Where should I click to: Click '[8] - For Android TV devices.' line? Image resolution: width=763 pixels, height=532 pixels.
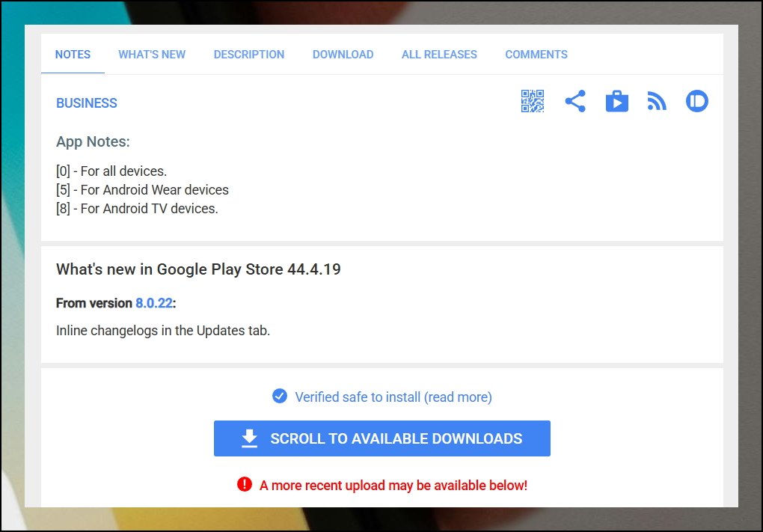(x=137, y=208)
